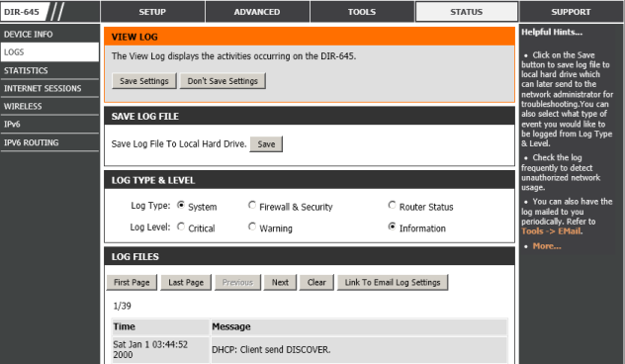Save the log file to hard drive
This screenshot has height=364, width=625.
pos(266,144)
